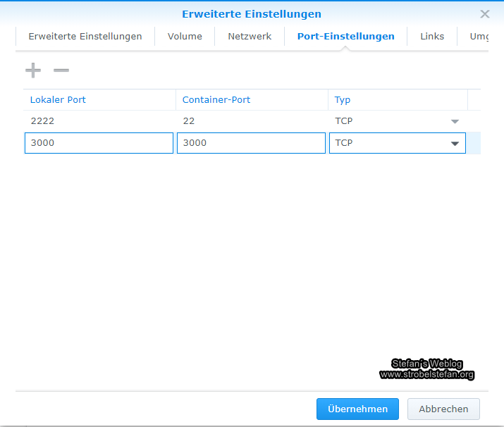
Task: Select the local port 2222 cell
Action: coord(99,121)
